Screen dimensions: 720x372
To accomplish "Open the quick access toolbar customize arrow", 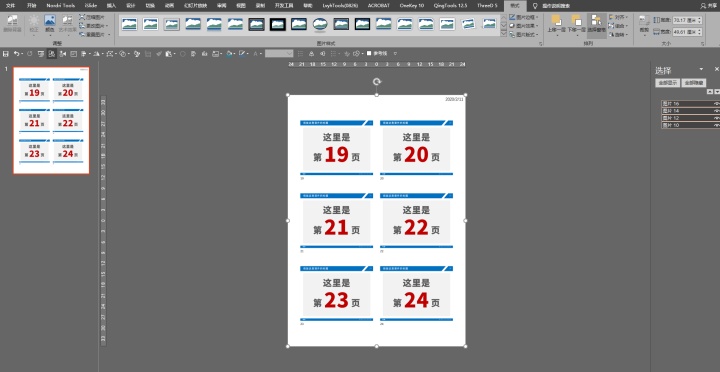I will point(395,54).
